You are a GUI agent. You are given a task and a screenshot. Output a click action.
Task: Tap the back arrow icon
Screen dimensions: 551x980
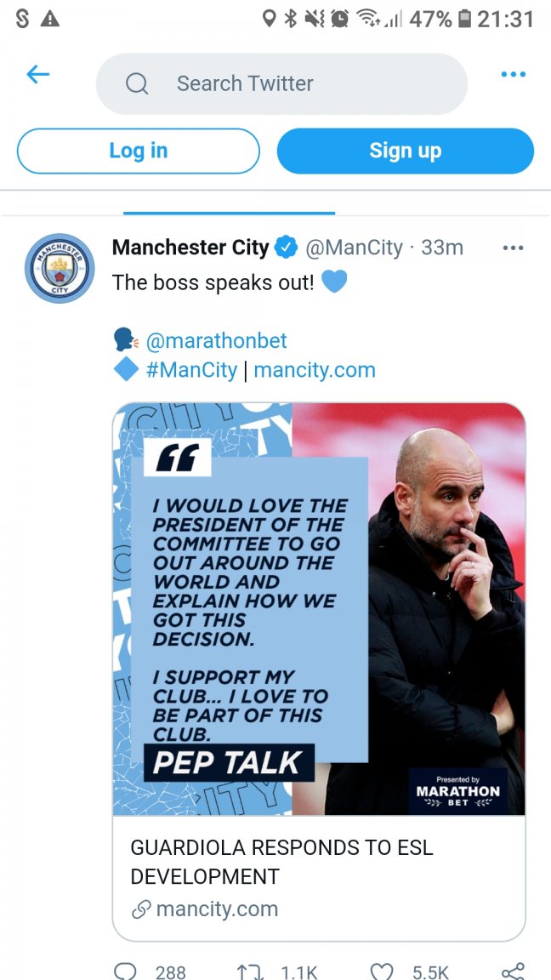[38, 75]
